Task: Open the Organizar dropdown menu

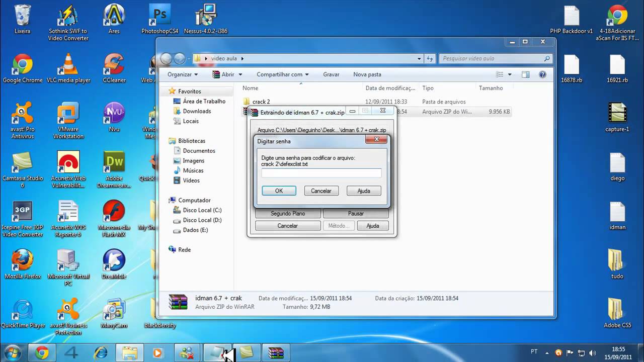Action: coord(183,74)
